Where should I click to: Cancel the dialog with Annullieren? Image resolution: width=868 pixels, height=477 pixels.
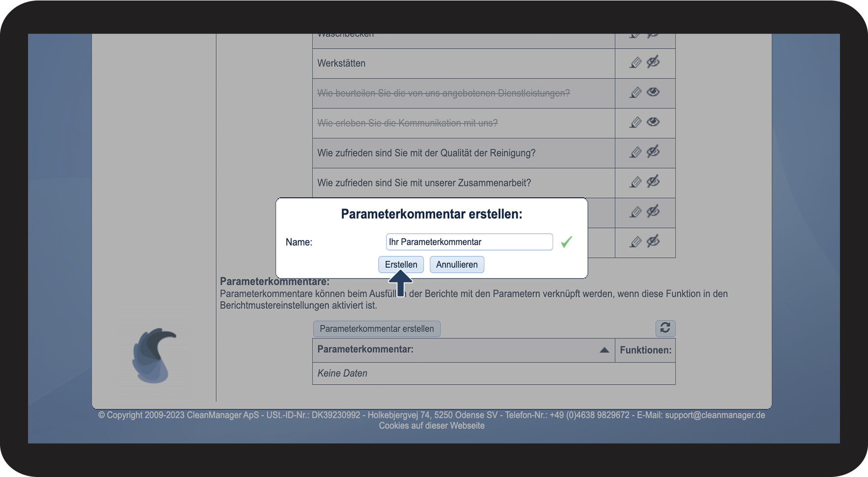coord(457,264)
